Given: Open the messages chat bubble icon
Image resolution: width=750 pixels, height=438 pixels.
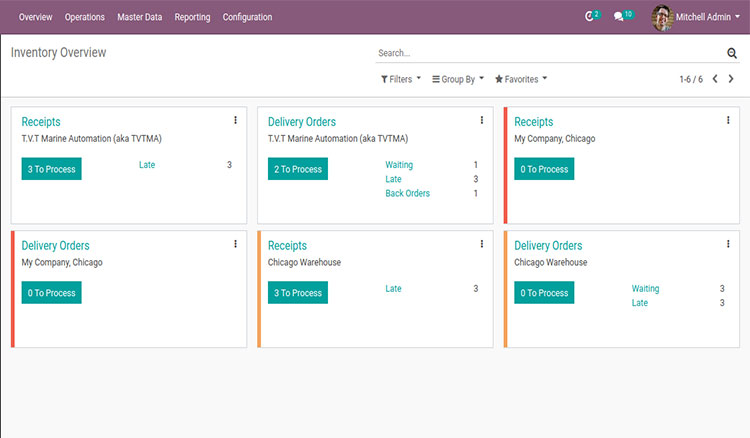Looking at the screenshot, I should [x=620, y=17].
